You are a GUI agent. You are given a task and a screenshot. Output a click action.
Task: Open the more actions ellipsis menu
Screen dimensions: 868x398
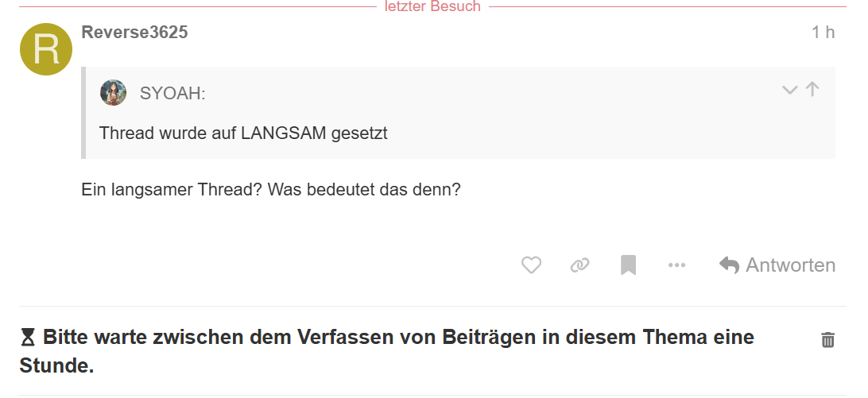(x=676, y=265)
